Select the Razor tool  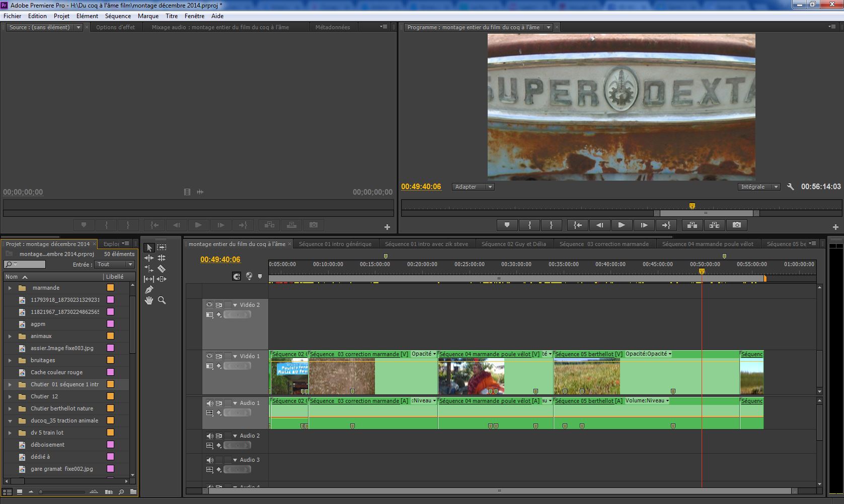tap(162, 269)
